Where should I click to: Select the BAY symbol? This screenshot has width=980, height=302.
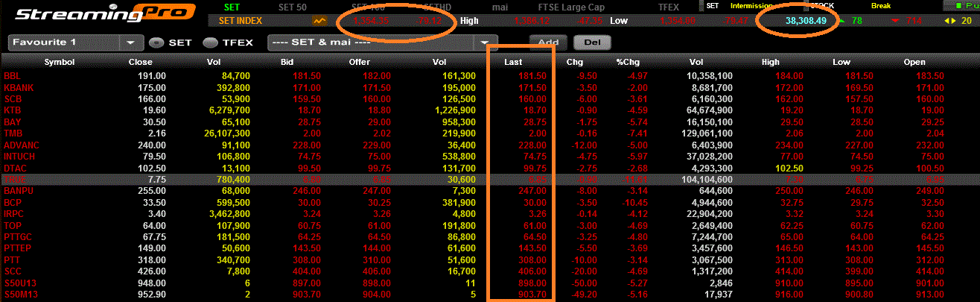click(x=13, y=122)
